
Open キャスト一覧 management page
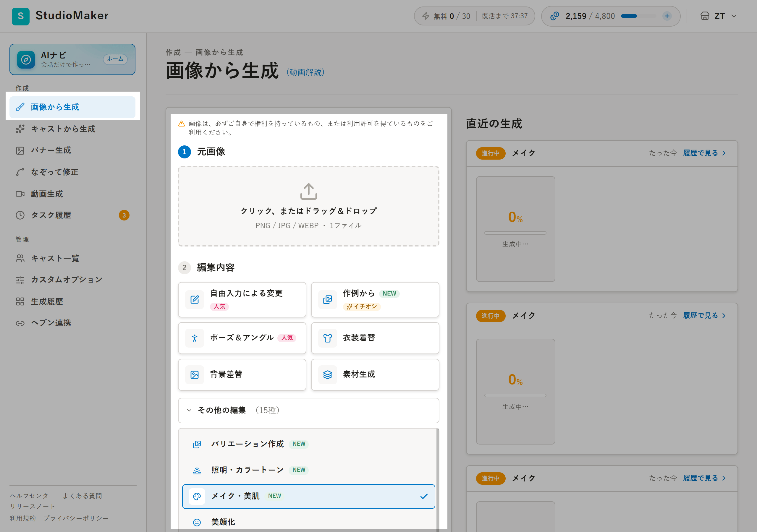pos(72,258)
